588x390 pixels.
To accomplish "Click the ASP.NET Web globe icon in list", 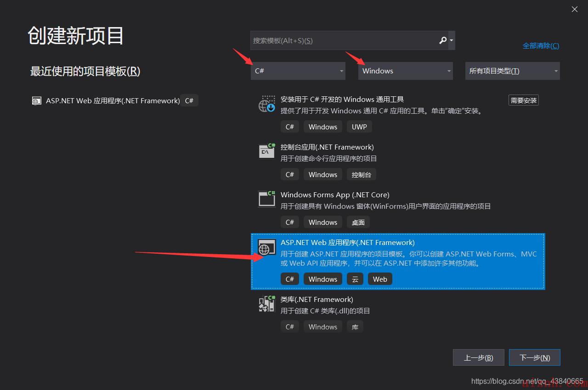I will (266, 247).
